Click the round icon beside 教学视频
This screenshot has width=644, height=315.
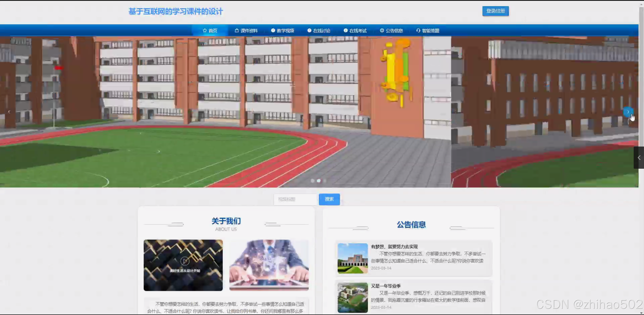coord(273,30)
